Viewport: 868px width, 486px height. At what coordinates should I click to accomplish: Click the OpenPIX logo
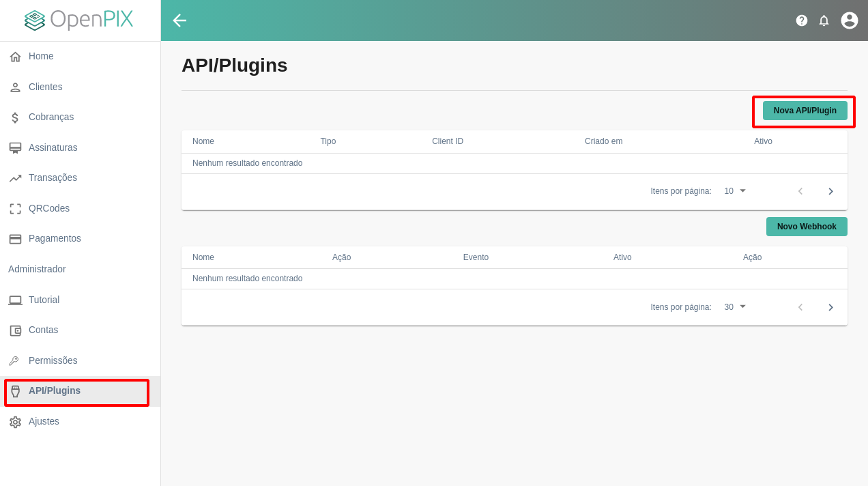[x=79, y=20]
